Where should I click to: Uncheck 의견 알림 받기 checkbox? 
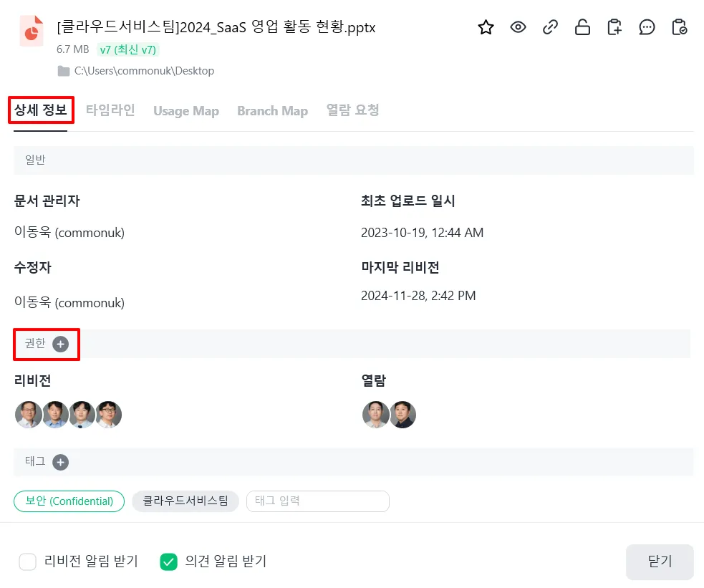[168, 562]
